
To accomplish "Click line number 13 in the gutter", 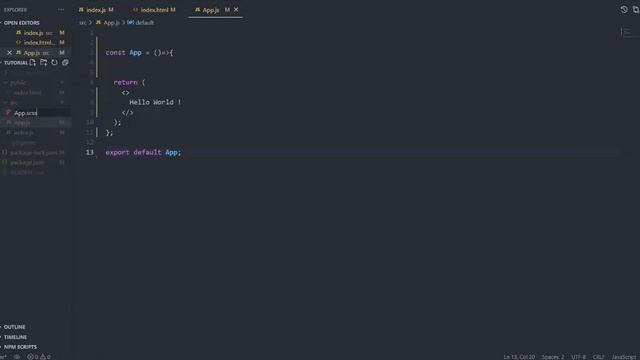I will (89, 152).
